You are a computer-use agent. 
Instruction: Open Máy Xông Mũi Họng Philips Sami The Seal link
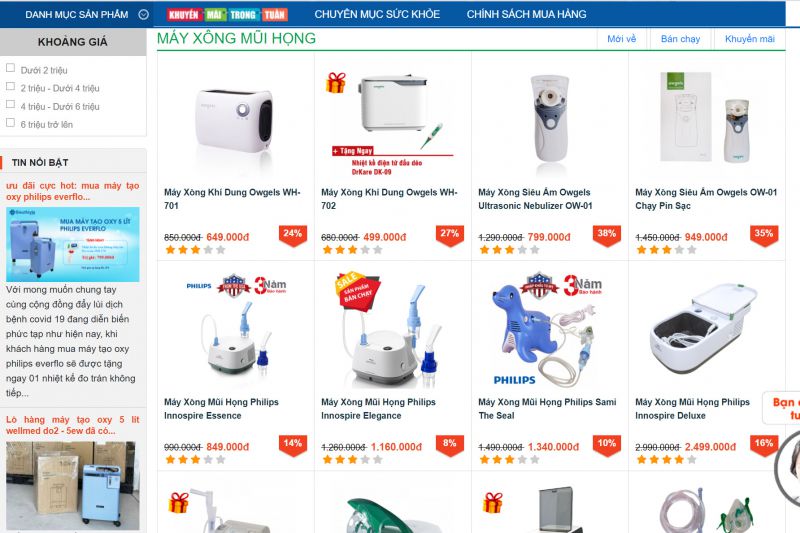point(547,409)
